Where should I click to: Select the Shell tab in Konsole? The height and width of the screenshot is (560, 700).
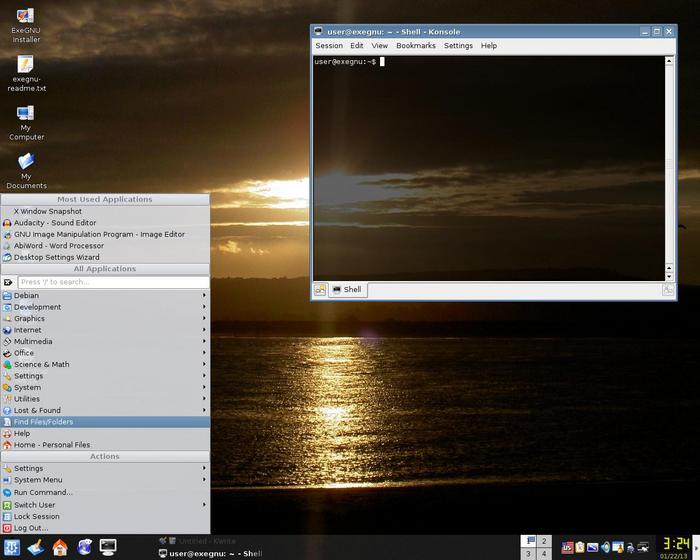tap(348, 290)
